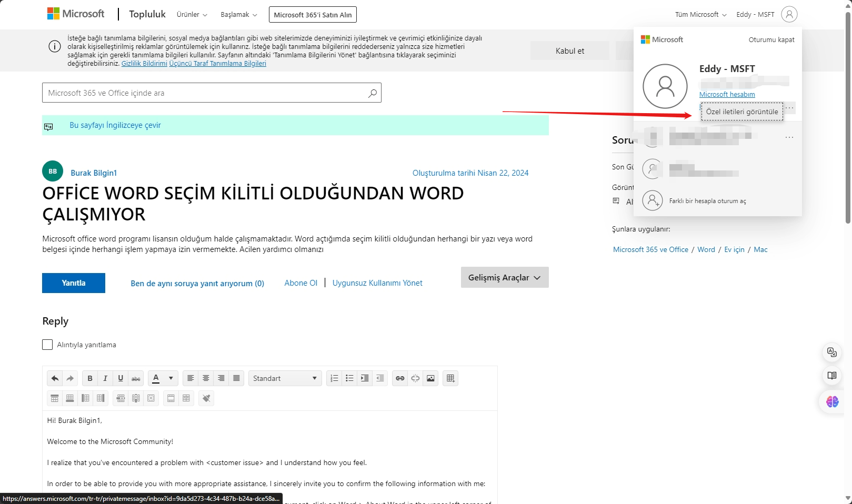
Task: Click Ben de aynı soruya yanıt arıyorum
Action: point(197,284)
